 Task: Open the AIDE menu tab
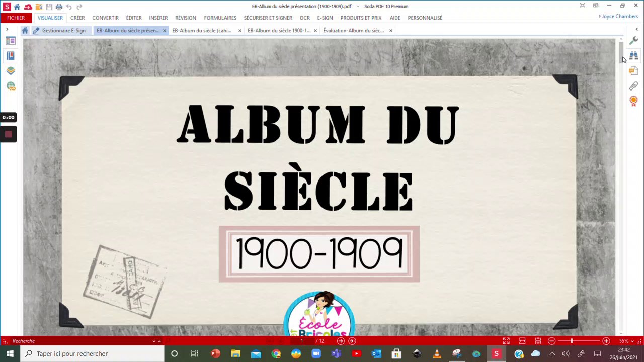click(x=395, y=18)
